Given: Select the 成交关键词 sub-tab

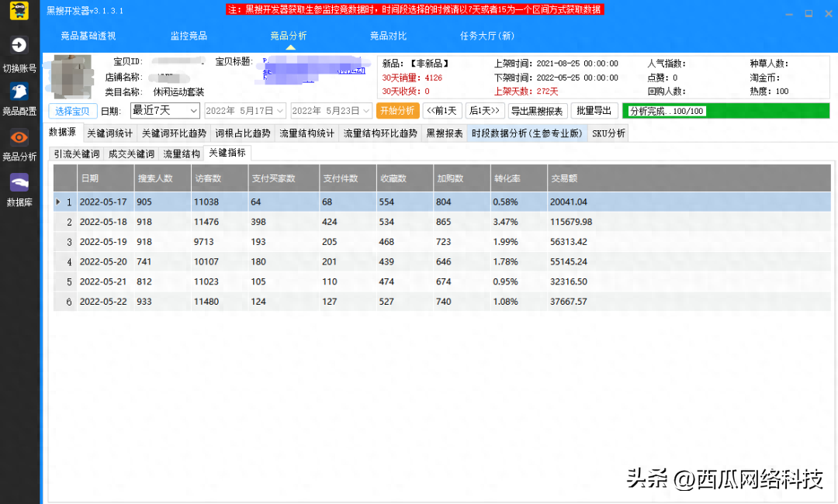Looking at the screenshot, I should (x=131, y=154).
